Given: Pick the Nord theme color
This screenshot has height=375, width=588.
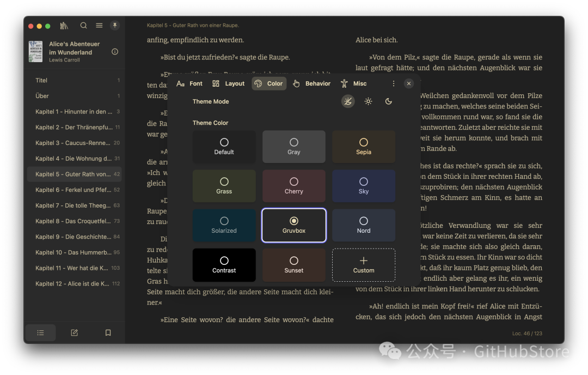Looking at the screenshot, I should pyautogui.click(x=364, y=226).
